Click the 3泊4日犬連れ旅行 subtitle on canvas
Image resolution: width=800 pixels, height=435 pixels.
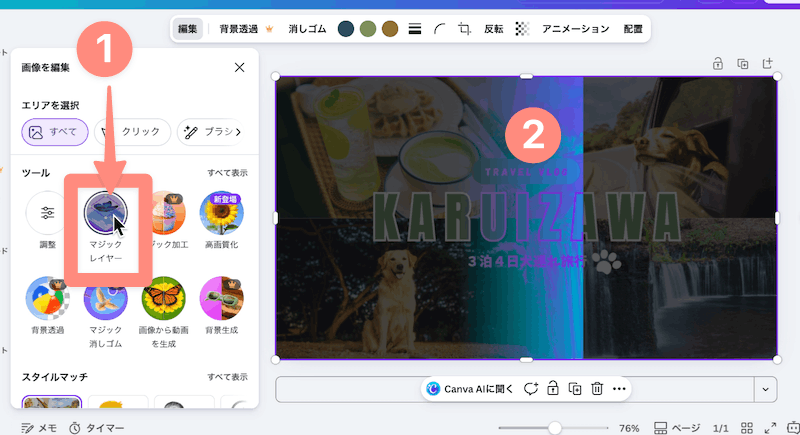pos(527,262)
